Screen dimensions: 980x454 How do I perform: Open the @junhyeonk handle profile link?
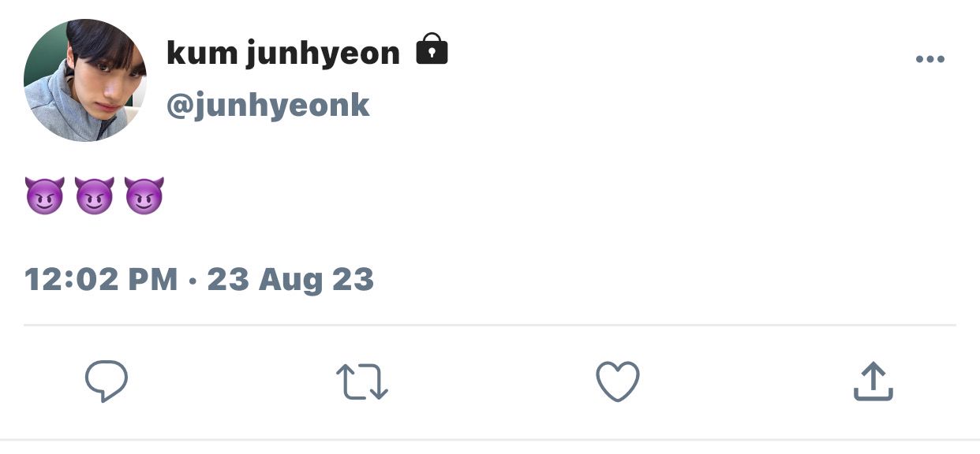[x=267, y=105]
